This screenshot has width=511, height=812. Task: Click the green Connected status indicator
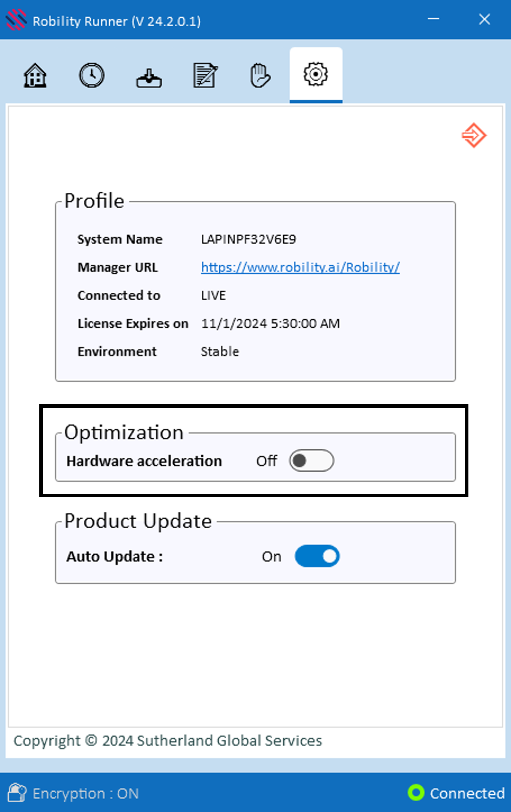[x=416, y=793]
